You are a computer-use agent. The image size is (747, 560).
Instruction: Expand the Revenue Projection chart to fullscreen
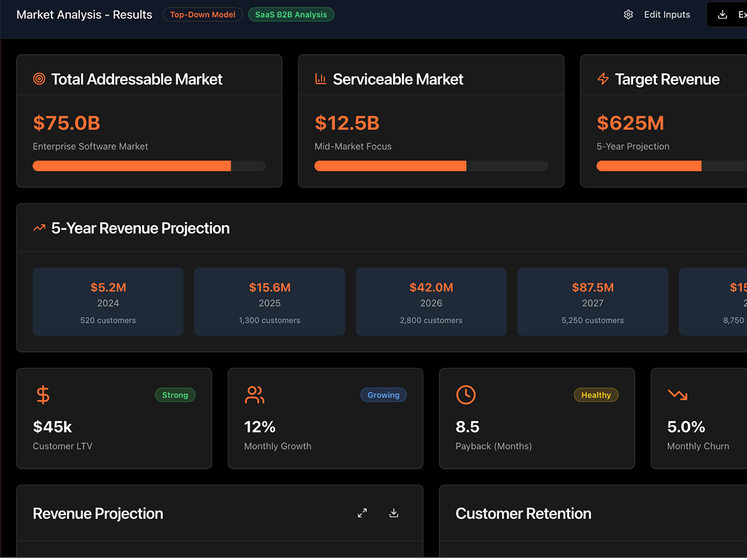(x=362, y=513)
